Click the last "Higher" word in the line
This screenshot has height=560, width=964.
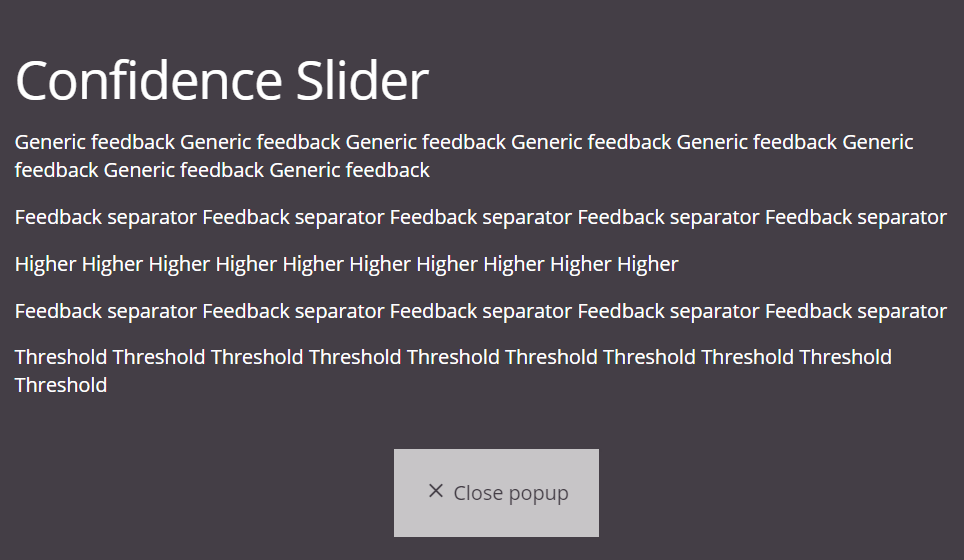pyautogui.click(x=647, y=264)
